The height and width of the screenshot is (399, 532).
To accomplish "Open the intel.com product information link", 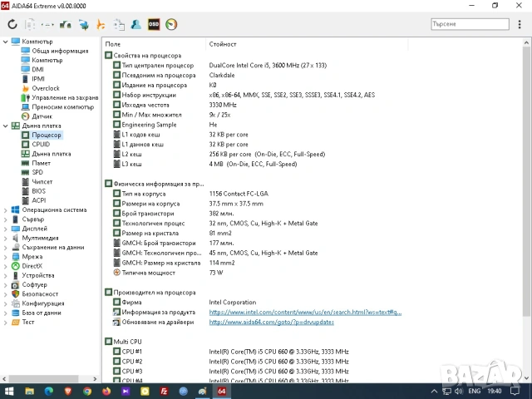I will click(305, 313).
